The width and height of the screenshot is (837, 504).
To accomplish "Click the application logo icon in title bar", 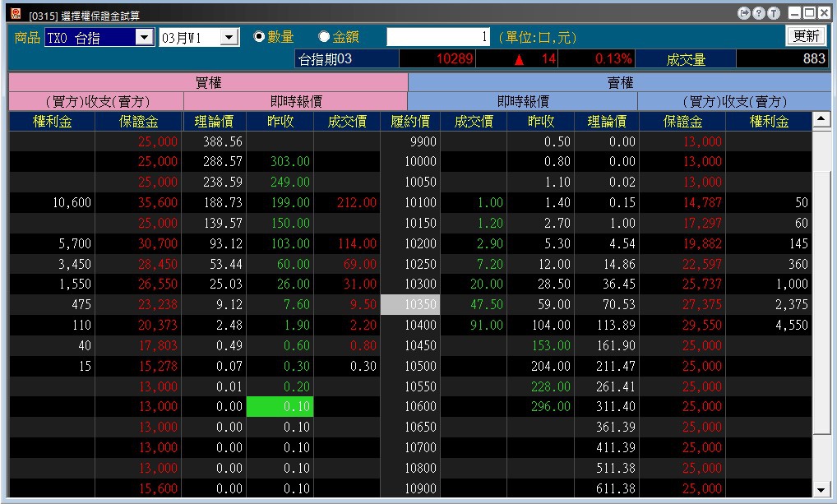I will click(16, 14).
